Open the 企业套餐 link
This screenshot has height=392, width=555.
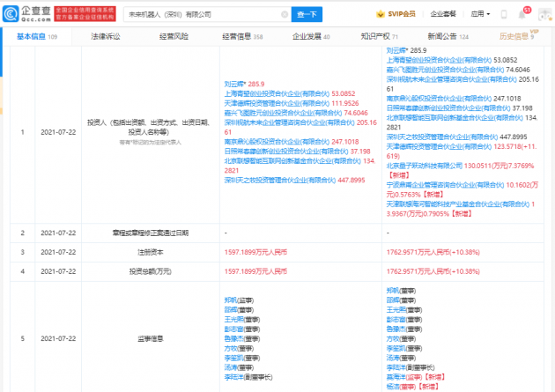point(442,15)
